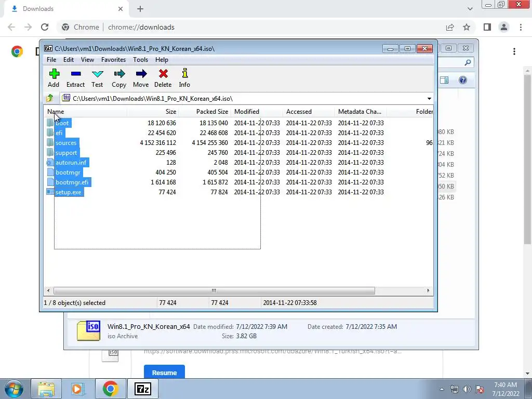Open the Favorites menu
This screenshot has width=532, height=399.
tap(113, 60)
